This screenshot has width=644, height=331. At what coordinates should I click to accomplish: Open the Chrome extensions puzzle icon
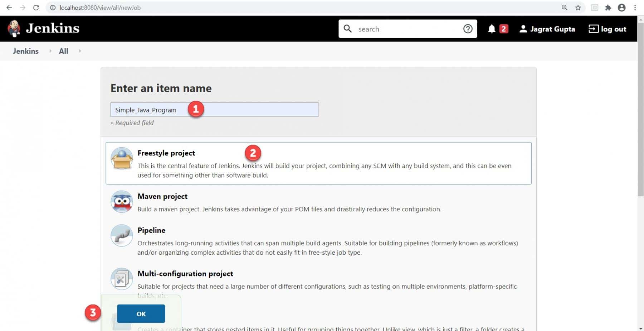[x=608, y=7]
